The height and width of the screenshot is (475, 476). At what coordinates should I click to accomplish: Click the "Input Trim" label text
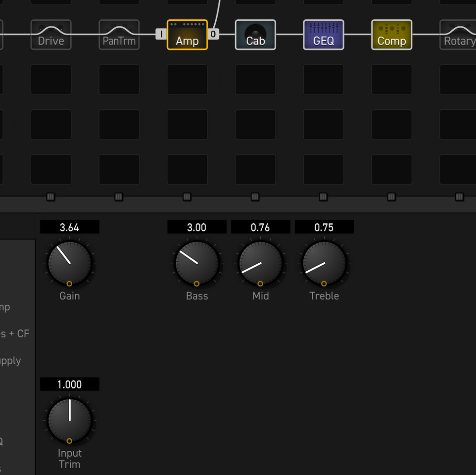point(69,459)
